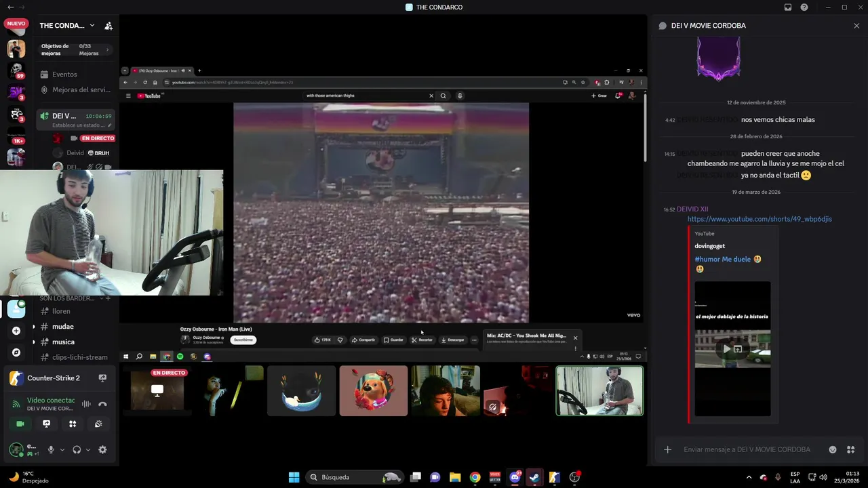Add channel to SON LOS BARDER category
The width and height of the screenshot is (868, 488).
pos(107,298)
